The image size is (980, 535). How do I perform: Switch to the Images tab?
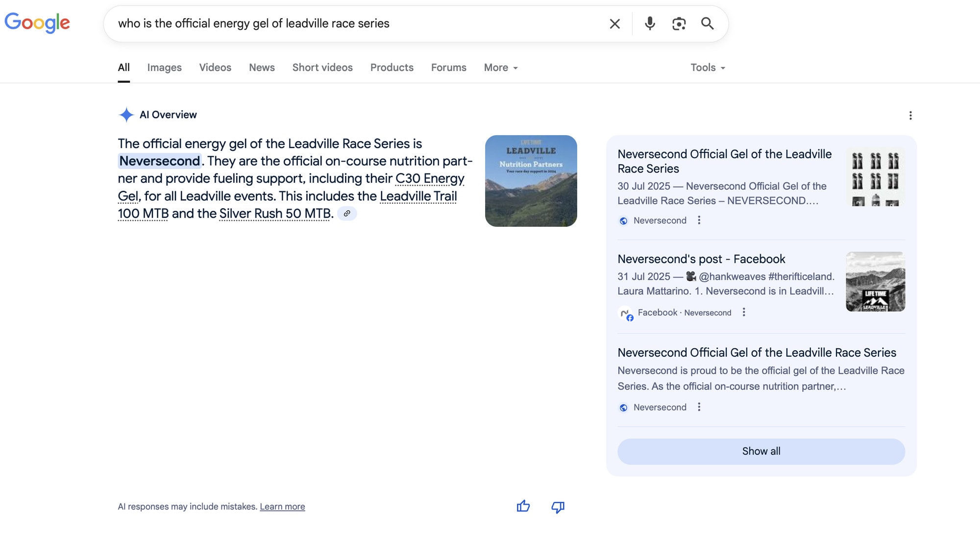[165, 68]
